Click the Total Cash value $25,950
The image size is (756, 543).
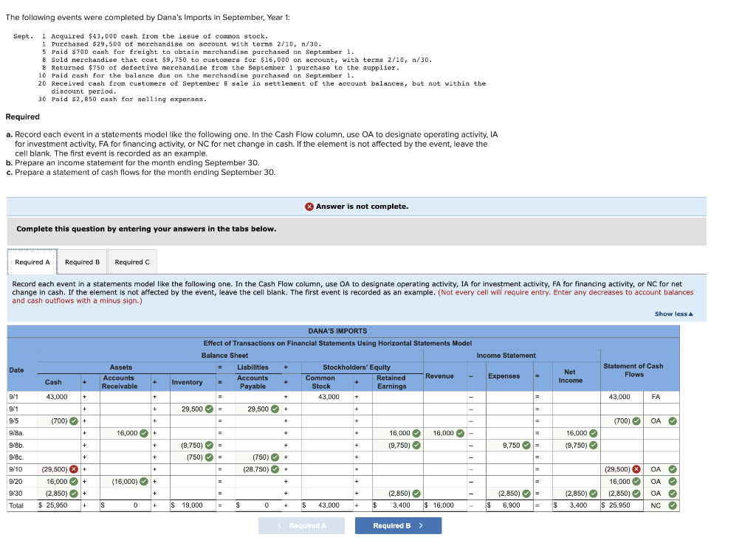(53, 505)
